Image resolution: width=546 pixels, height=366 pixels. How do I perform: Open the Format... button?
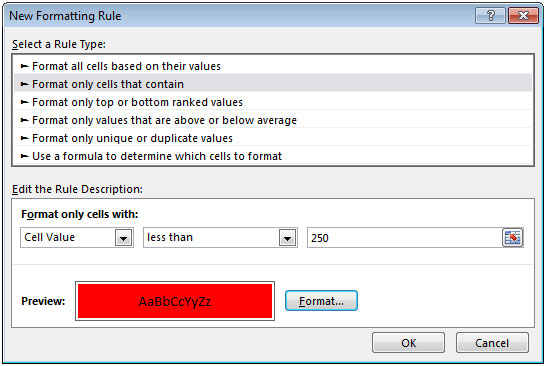321,301
